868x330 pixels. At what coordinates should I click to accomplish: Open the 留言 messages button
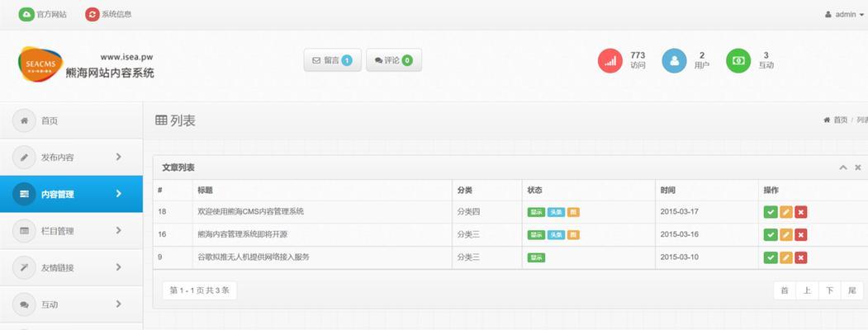(332, 60)
